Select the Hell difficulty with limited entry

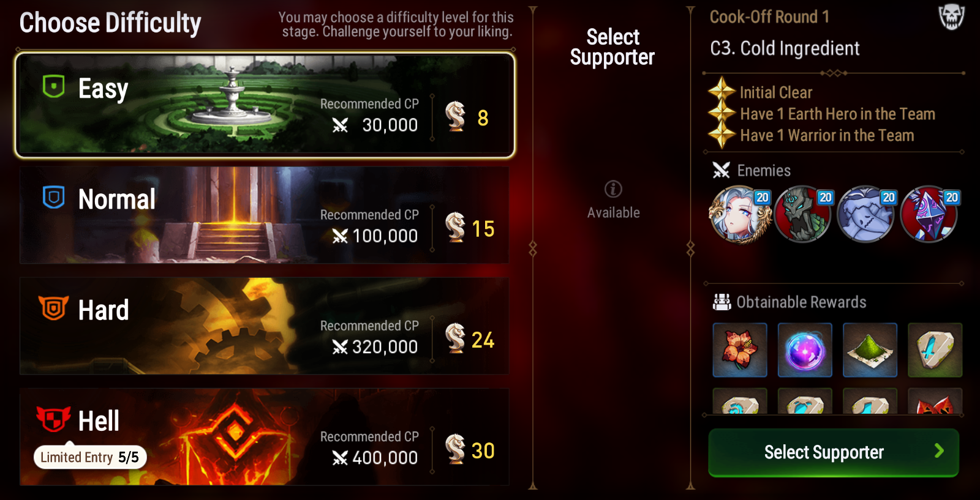[265, 437]
